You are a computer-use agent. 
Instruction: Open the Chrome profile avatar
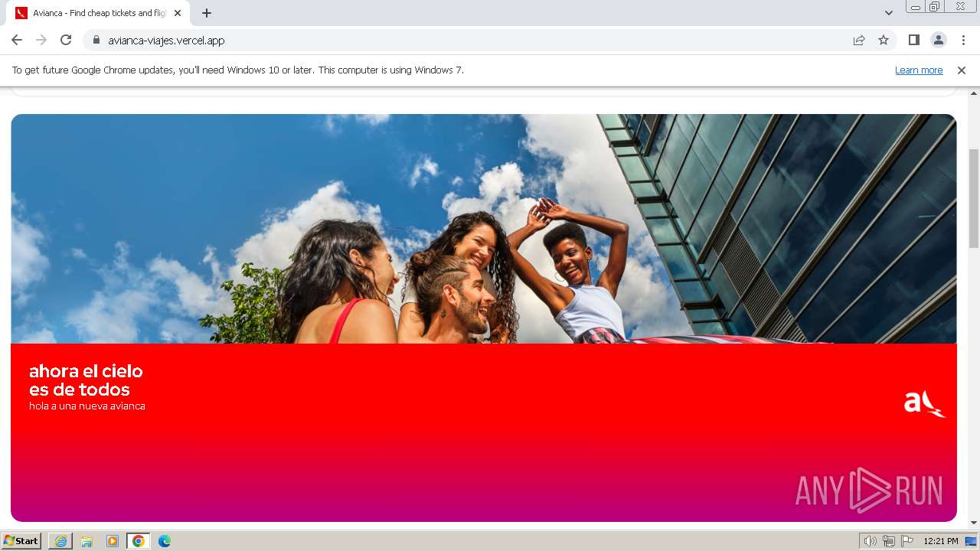click(x=938, y=40)
